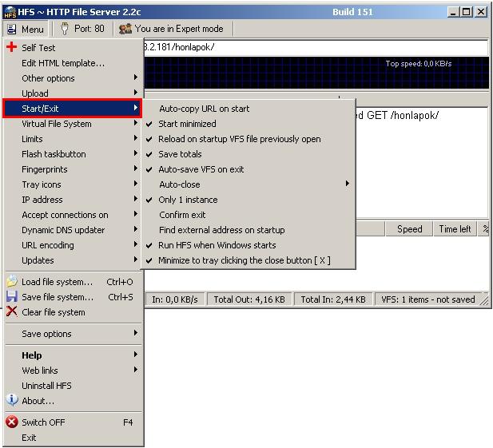Expand the Auto-close submenu
The width and height of the screenshot is (493, 448).
[248, 184]
